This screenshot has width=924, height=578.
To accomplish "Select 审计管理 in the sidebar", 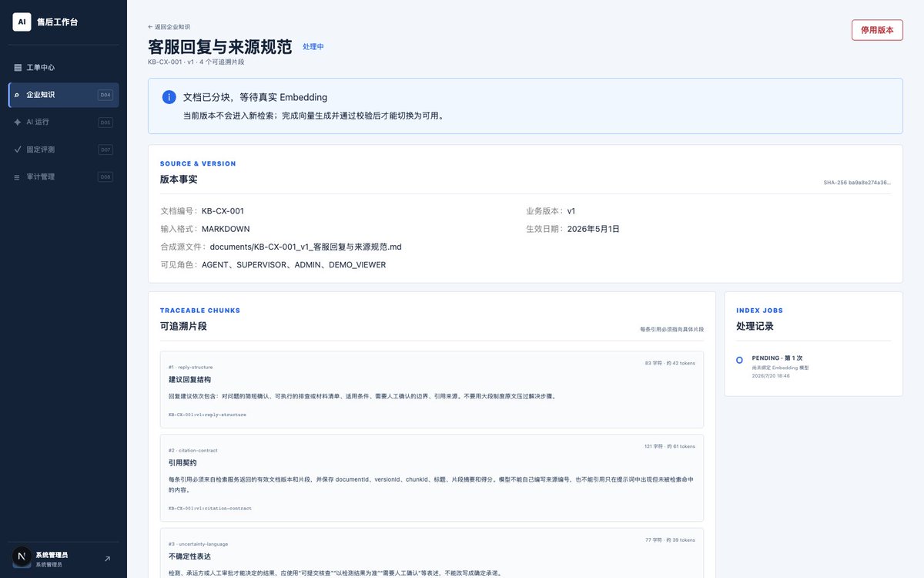I will [63, 176].
